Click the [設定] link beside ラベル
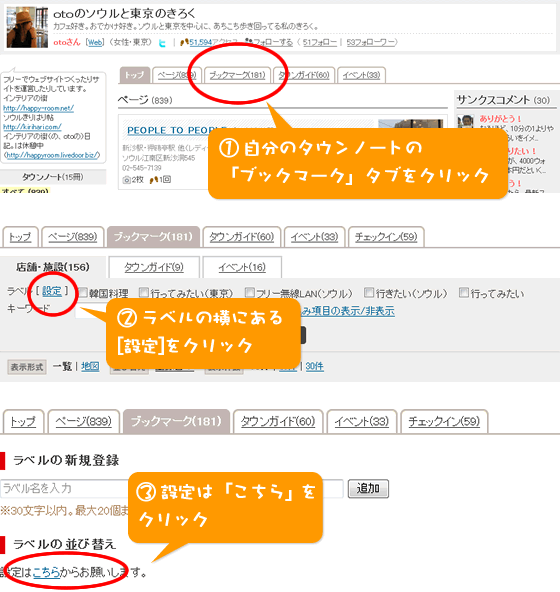560x592 pixels. point(52,291)
